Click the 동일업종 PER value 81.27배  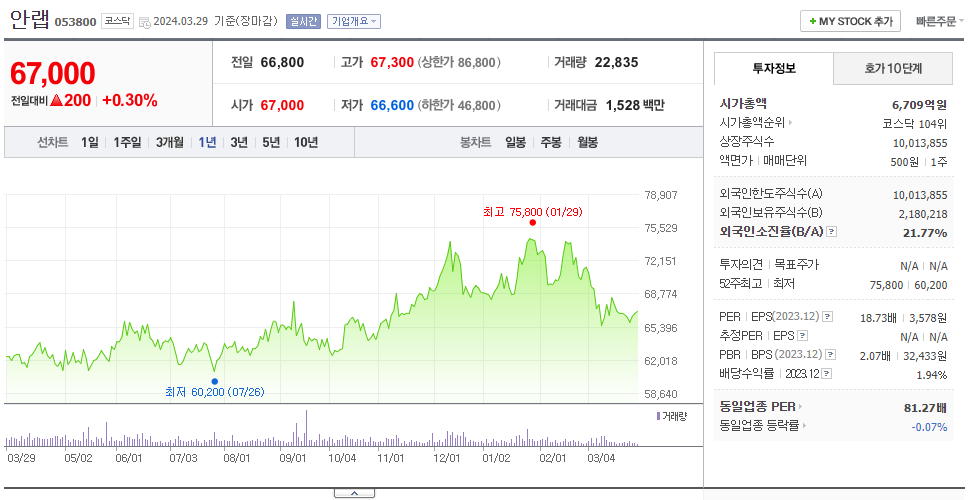point(924,407)
